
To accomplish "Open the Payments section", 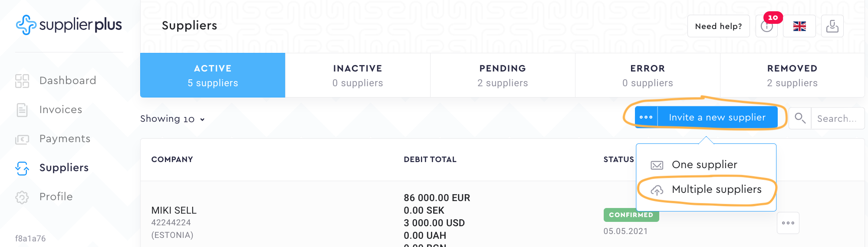I will [65, 139].
